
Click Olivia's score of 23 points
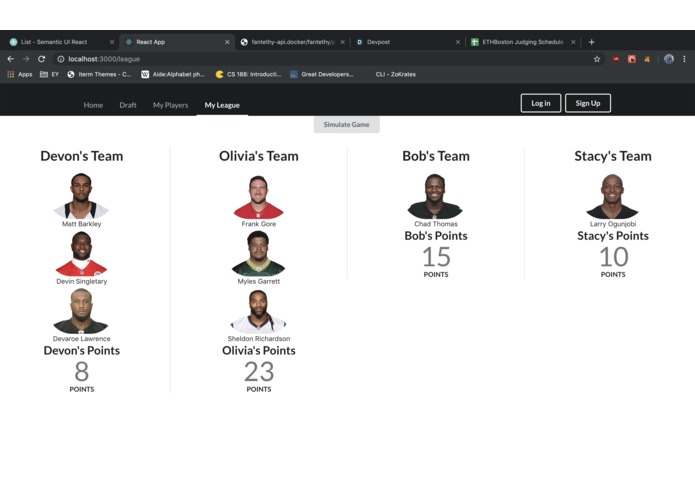[x=259, y=371]
